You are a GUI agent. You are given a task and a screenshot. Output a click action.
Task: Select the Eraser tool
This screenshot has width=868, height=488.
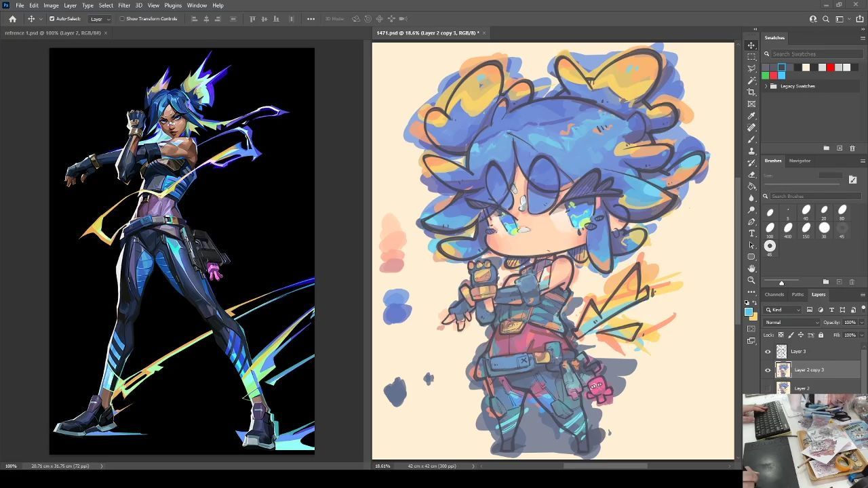pyautogui.click(x=751, y=174)
